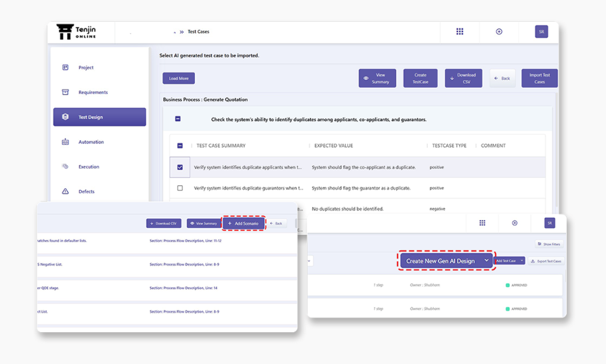
Task: Click the Show Filters button
Action: [548, 244]
